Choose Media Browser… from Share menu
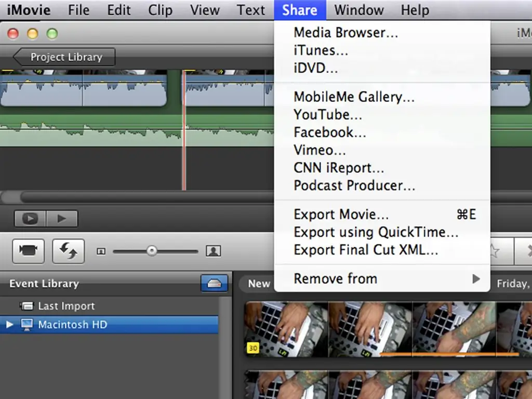The width and height of the screenshot is (532, 399). (x=382, y=33)
